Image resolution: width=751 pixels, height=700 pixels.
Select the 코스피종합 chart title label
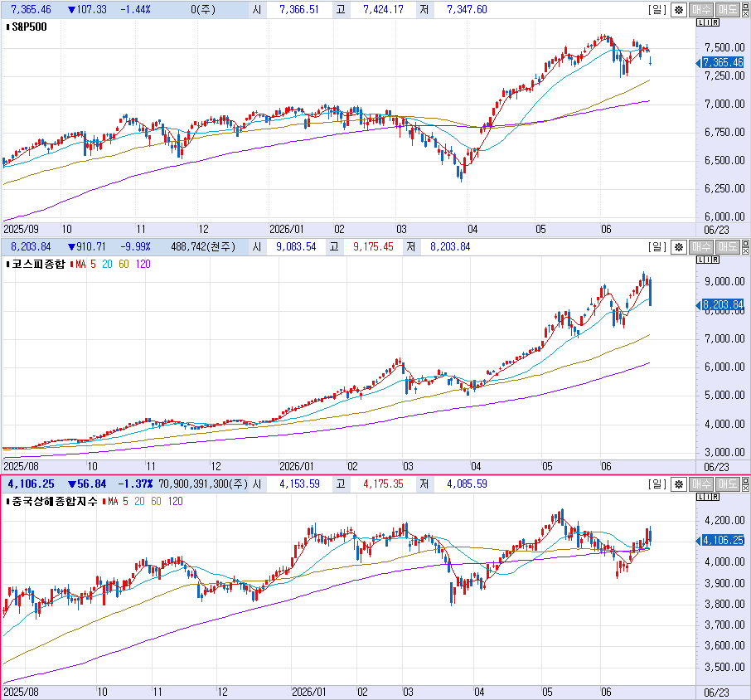pyautogui.click(x=38, y=264)
